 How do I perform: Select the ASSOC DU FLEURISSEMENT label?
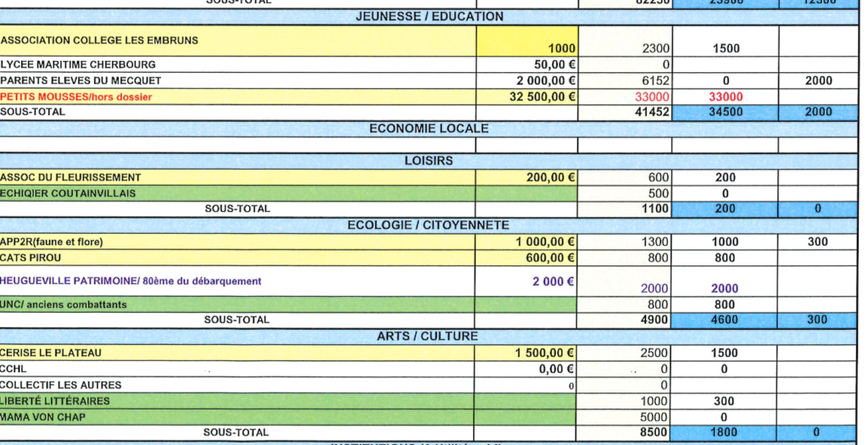(71, 178)
